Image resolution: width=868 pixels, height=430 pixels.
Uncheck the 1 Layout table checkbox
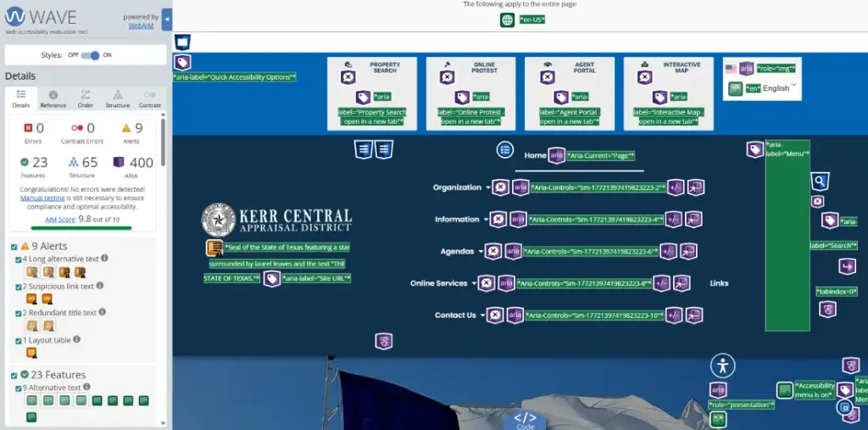click(19, 340)
